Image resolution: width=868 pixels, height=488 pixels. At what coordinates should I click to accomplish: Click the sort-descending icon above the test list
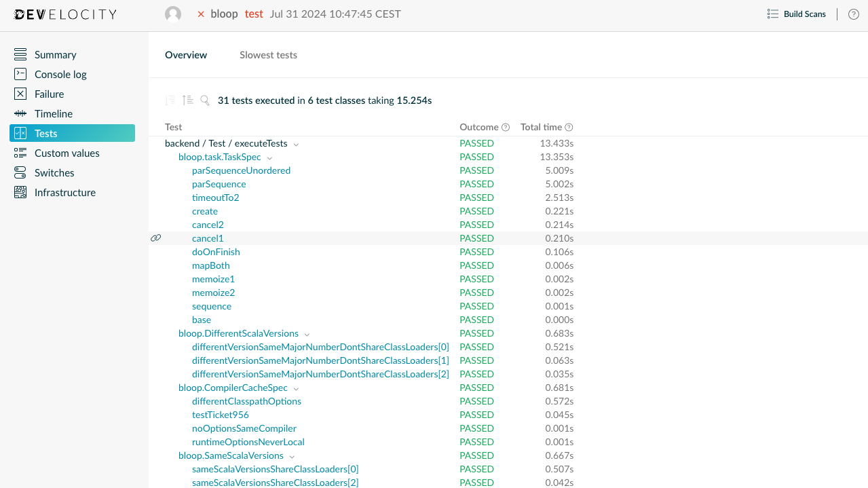pyautogui.click(x=168, y=100)
